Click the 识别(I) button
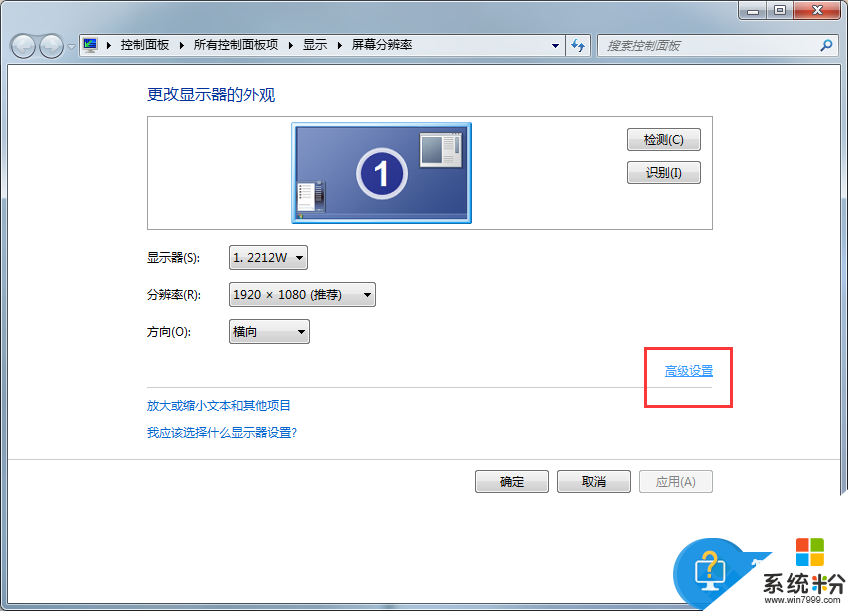Image resolution: width=848 pixels, height=611 pixels. pos(664,172)
